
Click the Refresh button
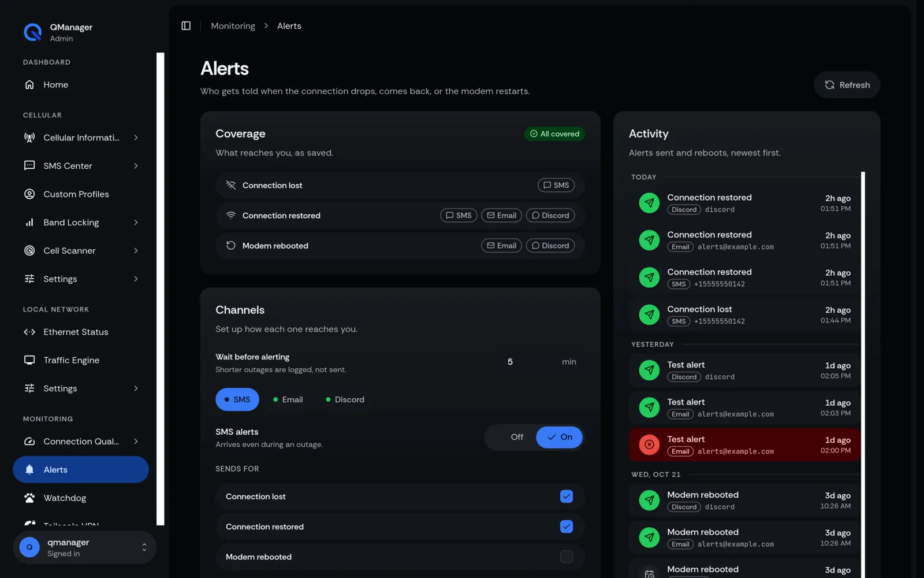point(847,85)
